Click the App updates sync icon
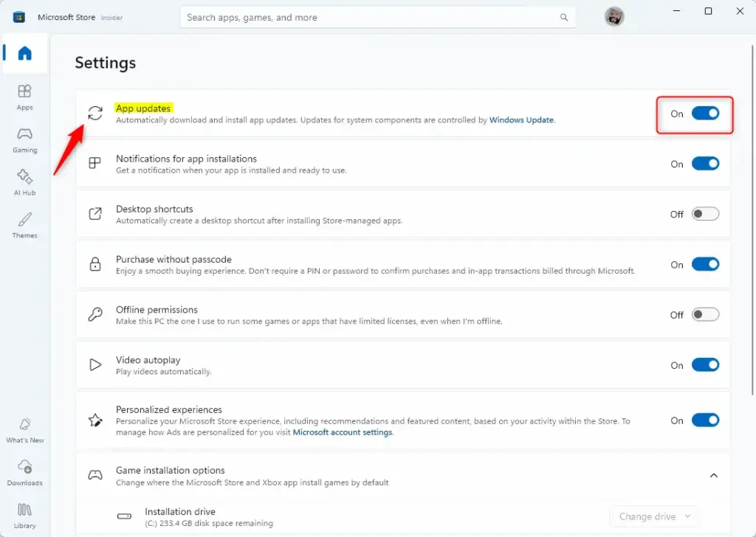The image size is (756, 537). pyautogui.click(x=95, y=113)
